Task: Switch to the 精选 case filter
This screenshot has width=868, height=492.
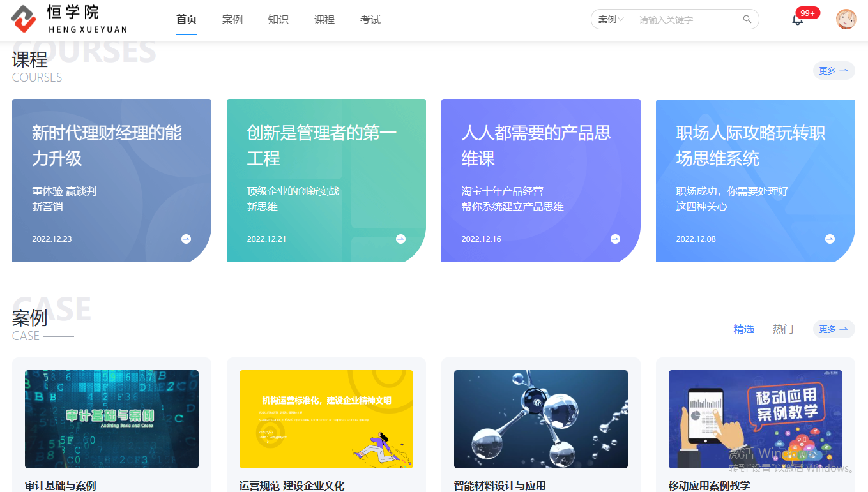Action: click(x=743, y=329)
